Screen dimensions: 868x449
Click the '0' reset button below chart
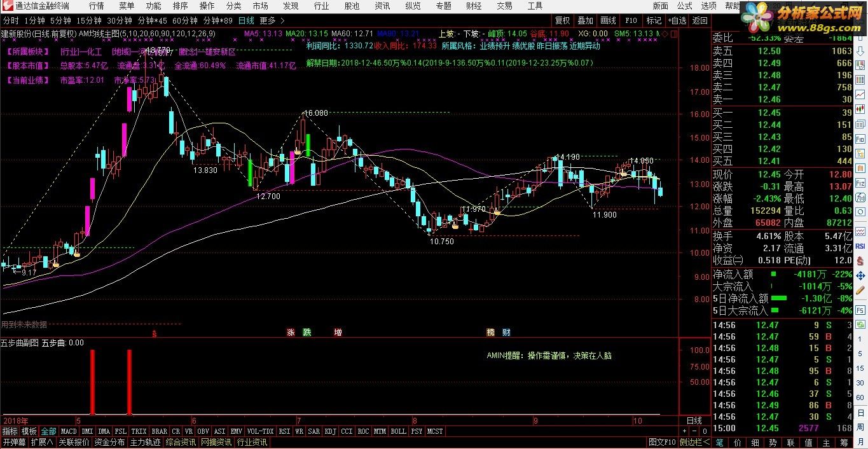click(703, 431)
